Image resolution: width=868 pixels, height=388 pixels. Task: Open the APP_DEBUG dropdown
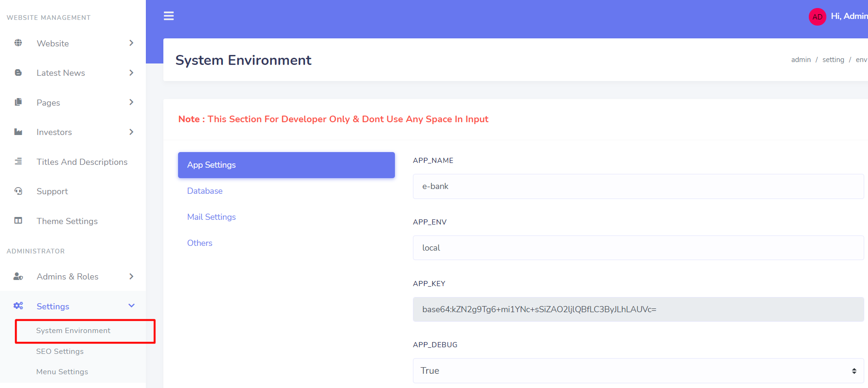click(638, 370)
